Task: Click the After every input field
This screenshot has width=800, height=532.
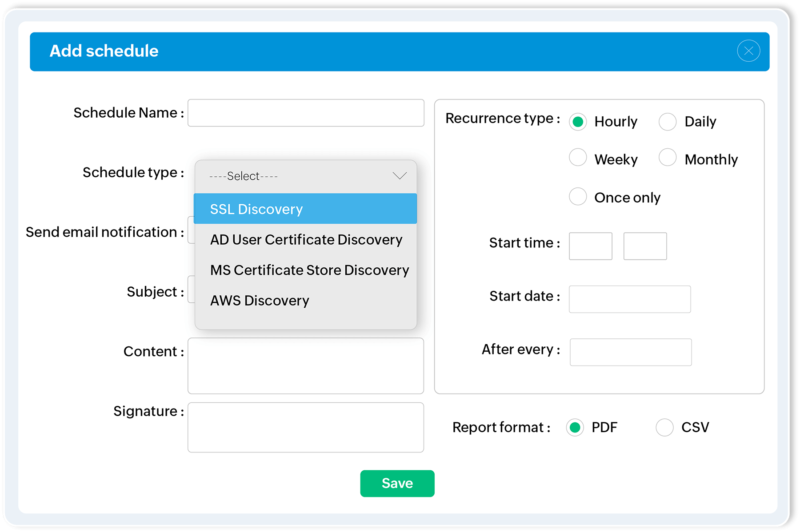Action: coord(630,352)
